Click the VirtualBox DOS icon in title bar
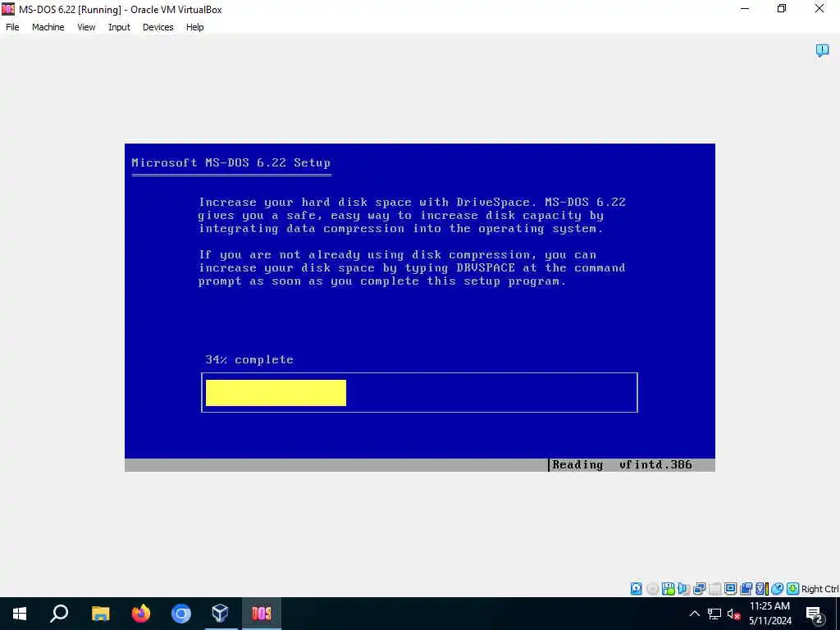The height and width of the screenshot is (630, 840). 8,9
